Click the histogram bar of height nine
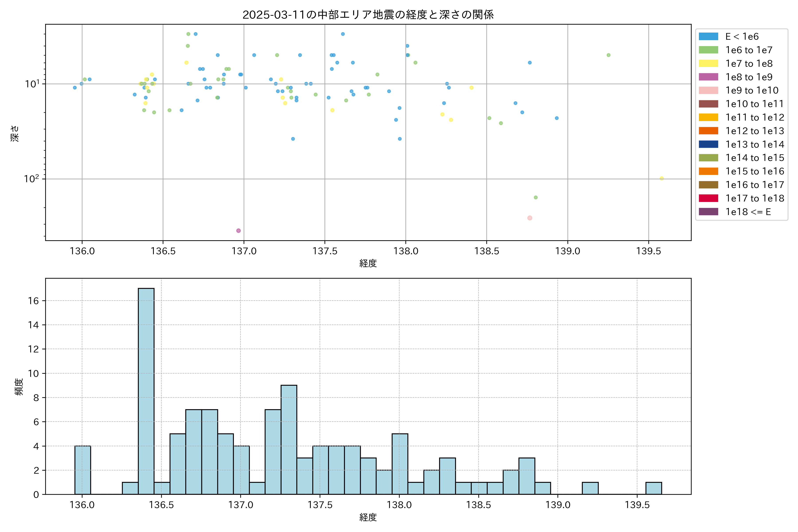The width and height of the screenshot is (798, 532). coord(289,439)
